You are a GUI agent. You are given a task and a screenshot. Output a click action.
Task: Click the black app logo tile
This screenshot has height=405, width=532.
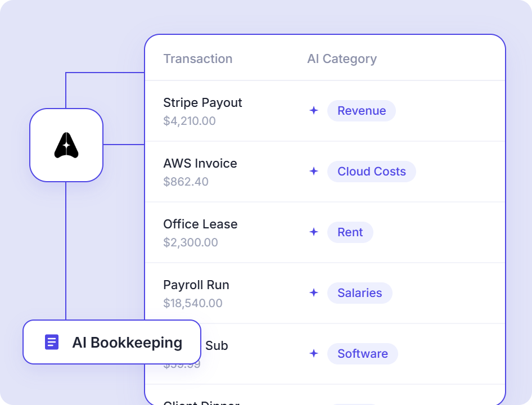pyautogui.click(x=66, y=145)
